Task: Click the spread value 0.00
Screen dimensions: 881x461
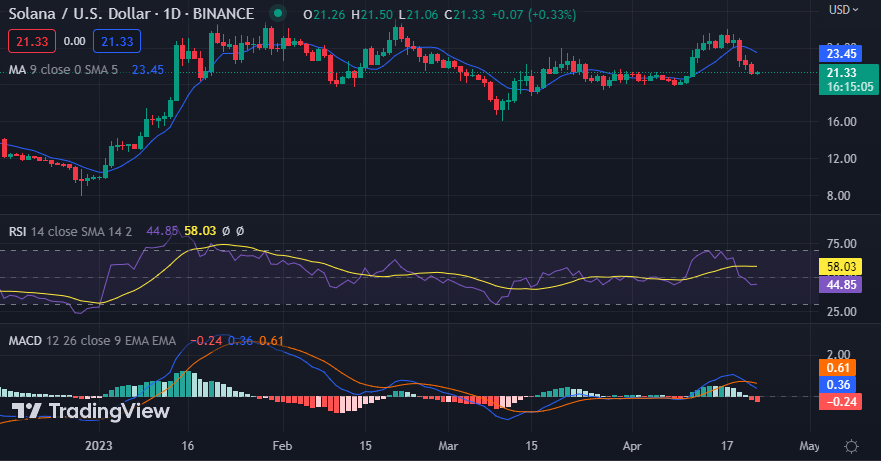Action: coord(74,41)
